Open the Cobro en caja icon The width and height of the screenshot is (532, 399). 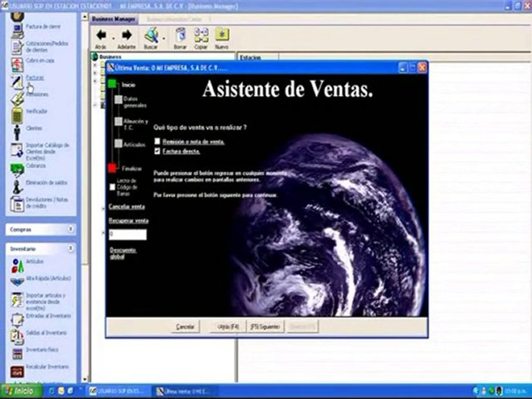pos(17,64)
